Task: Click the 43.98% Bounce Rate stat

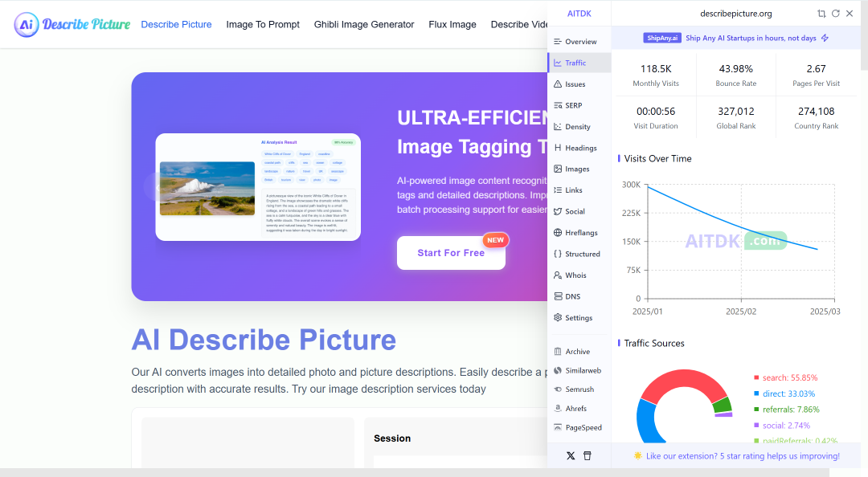Action: coord(735,75)
